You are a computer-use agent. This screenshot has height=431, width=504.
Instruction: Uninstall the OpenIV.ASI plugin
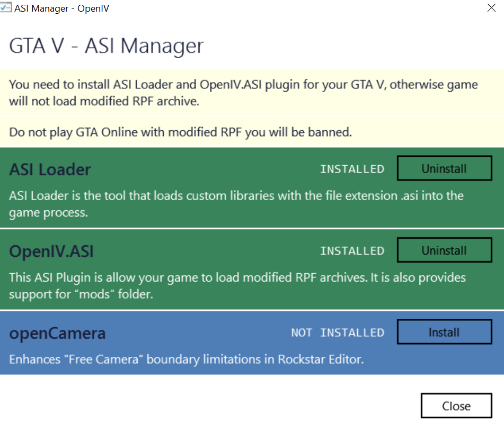click(444, 250)
